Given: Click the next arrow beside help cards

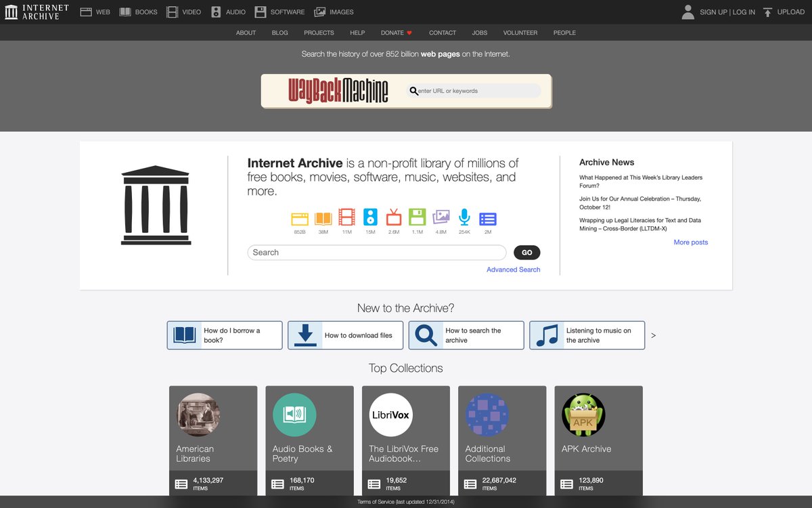Looking at the screenshot, I should click(654, 335).
